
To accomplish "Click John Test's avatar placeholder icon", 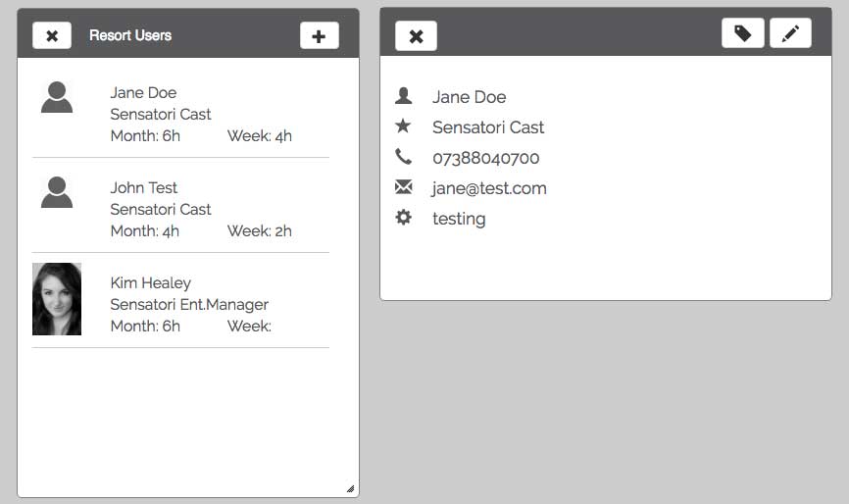I will pos(57,192).
